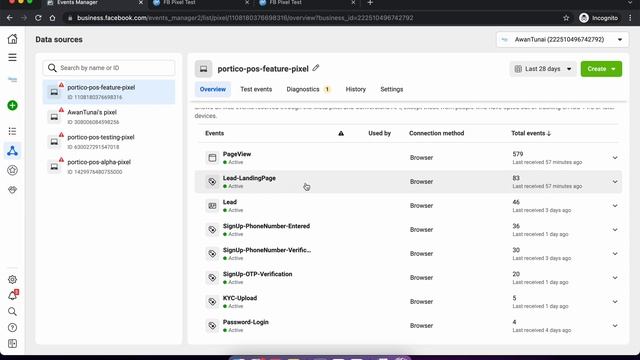The height and width of the screenshot is (360, 640).
Task: Open the Last 28 days date dropdown
Action: pyautogui.click(x=543, y=69)
